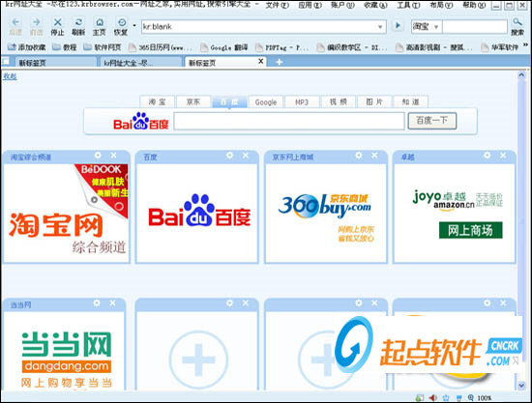
Task: Select the MP3 search tab
Action: coord(302,102)
